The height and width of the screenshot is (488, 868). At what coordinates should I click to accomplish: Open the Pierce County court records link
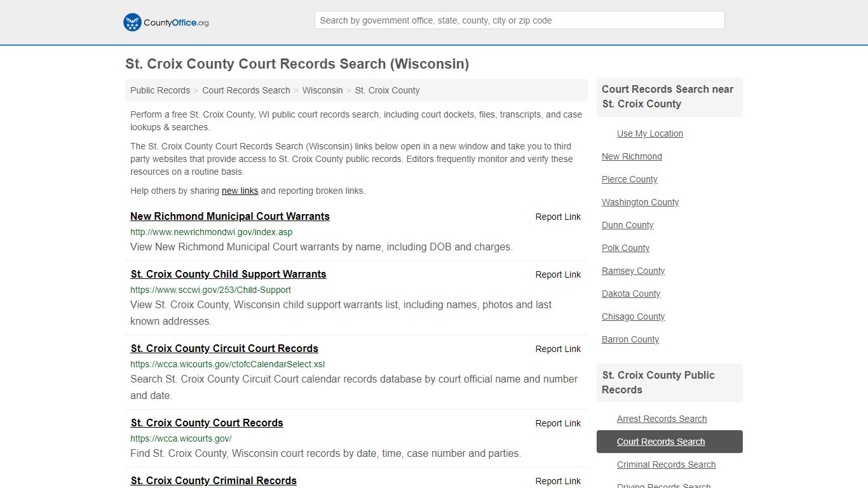[629, 179]
